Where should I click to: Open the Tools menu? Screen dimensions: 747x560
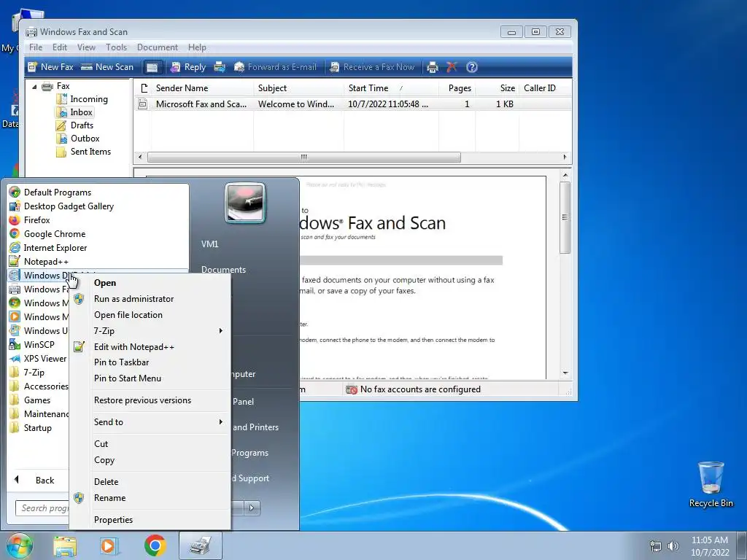point(116,47)
